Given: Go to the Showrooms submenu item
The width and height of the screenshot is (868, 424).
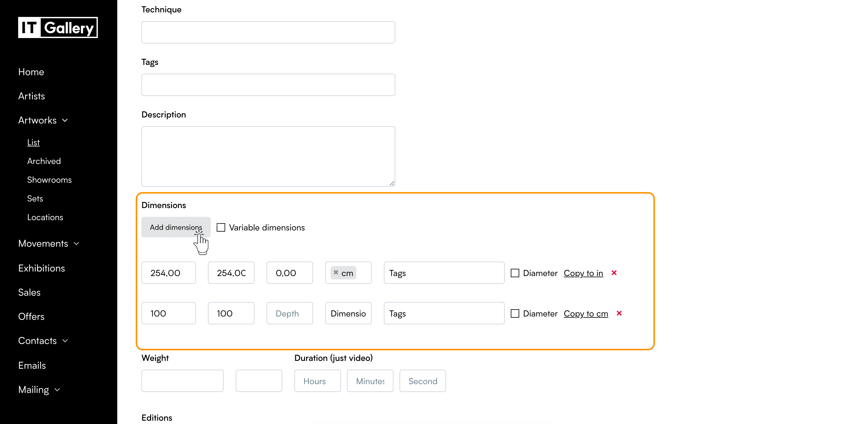Looking at the screenshot, I should (49, 179).
